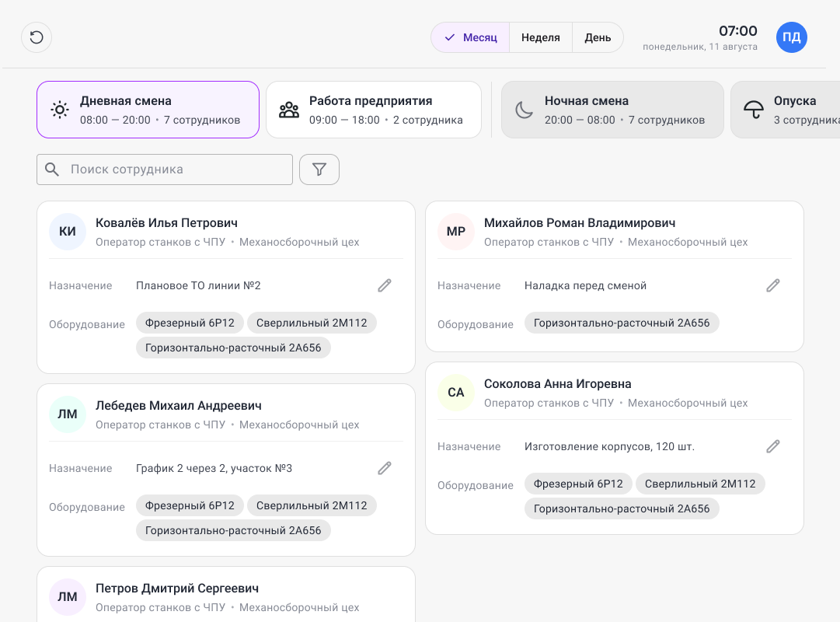This screenshot has height=622, width=840.
Task: Click assignment text Изготовление корпусов, 120 шт.
Action: (610, 446)
